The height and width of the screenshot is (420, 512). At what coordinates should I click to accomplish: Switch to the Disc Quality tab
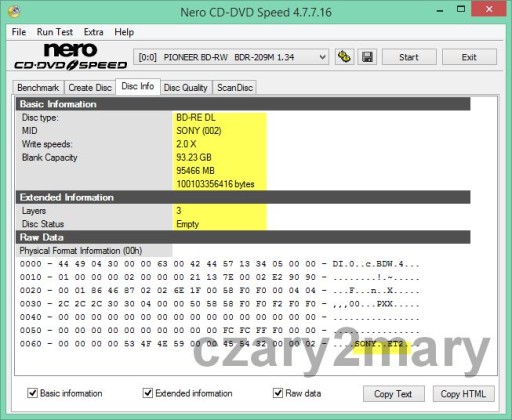click(x=186, y=88)
